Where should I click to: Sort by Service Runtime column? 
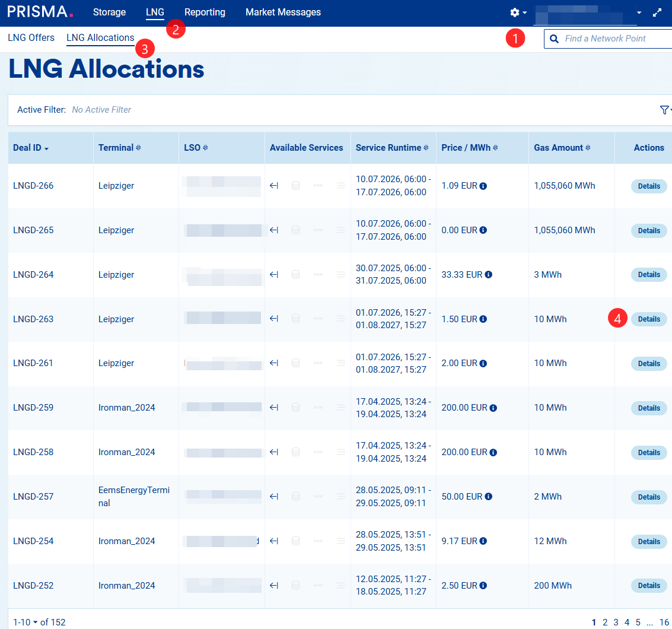point(391,148)
